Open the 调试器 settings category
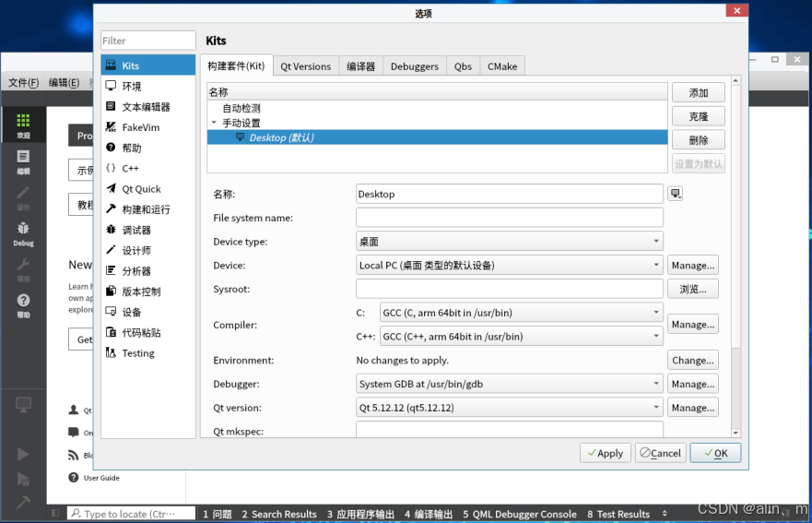Viewport: 812px width, 523px height. 148,230
